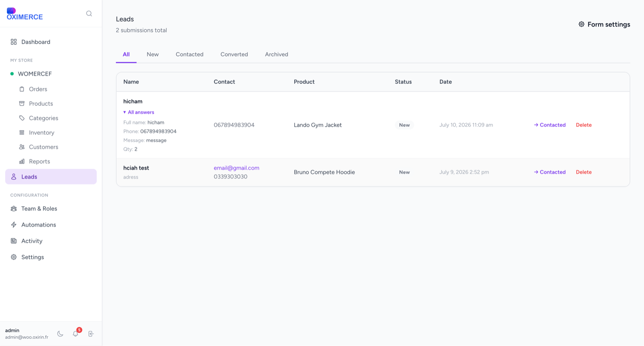
Task: Click the Oximerce logo
Action: click(25, 14)
